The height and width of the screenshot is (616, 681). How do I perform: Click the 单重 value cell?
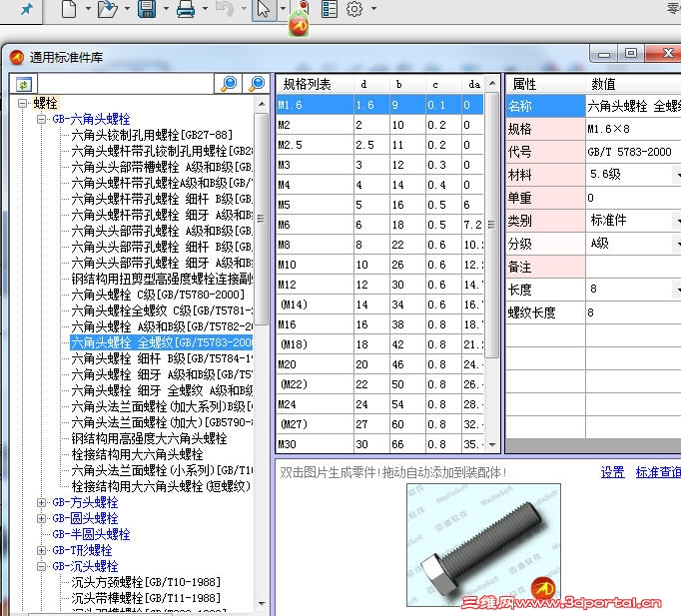tap(633, 198)
